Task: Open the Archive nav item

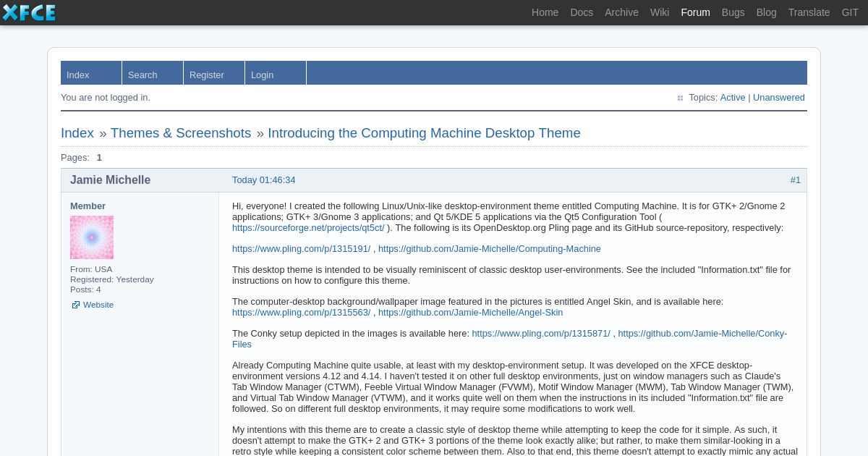Action: 621,12
